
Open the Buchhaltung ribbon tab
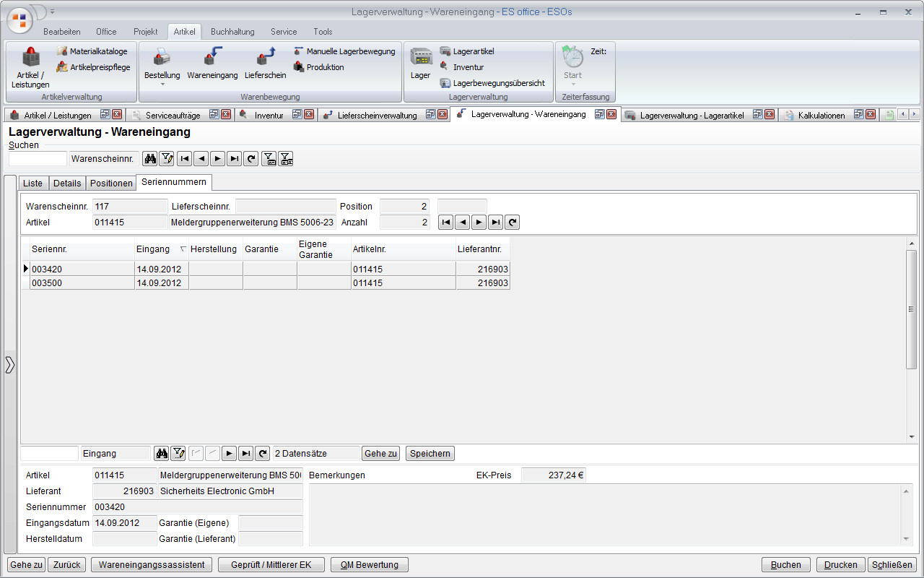232,32
